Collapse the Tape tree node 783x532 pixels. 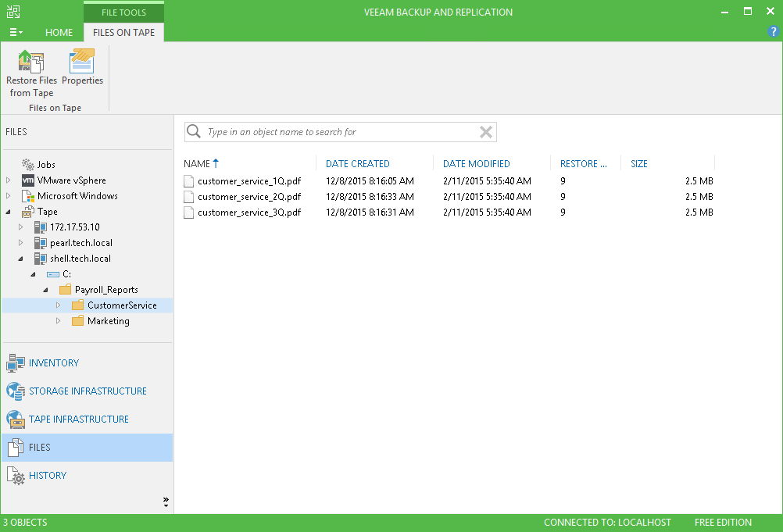click(x=9, y=212)
